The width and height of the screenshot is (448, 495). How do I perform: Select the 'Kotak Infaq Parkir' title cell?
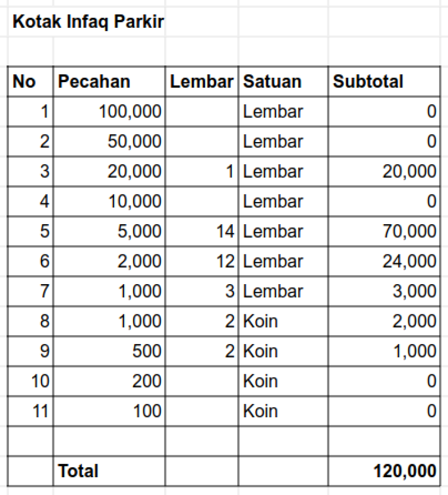tap(88, 22)
